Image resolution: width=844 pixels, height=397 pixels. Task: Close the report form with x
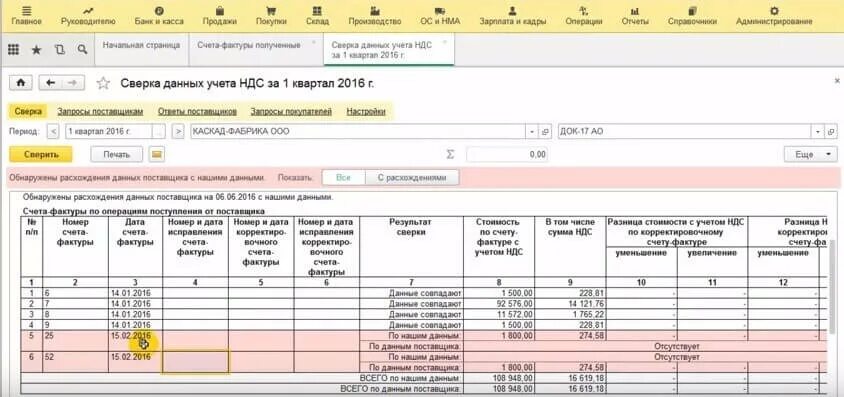[837, 81]
